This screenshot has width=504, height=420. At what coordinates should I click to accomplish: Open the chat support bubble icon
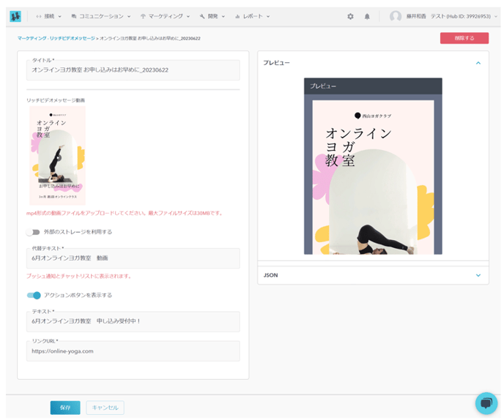tap(486, 403)
